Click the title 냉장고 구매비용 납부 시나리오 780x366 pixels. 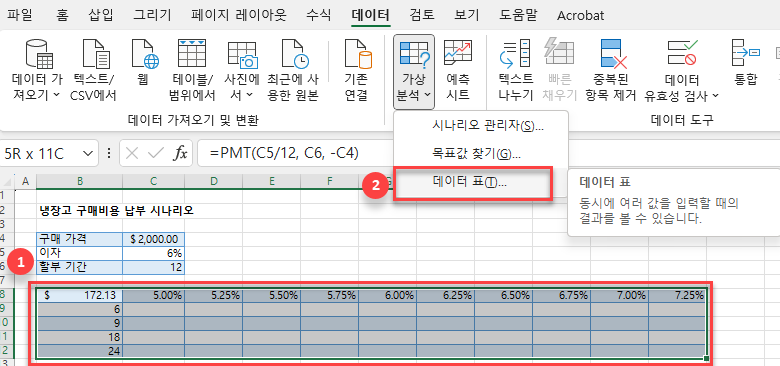[116, 210]
